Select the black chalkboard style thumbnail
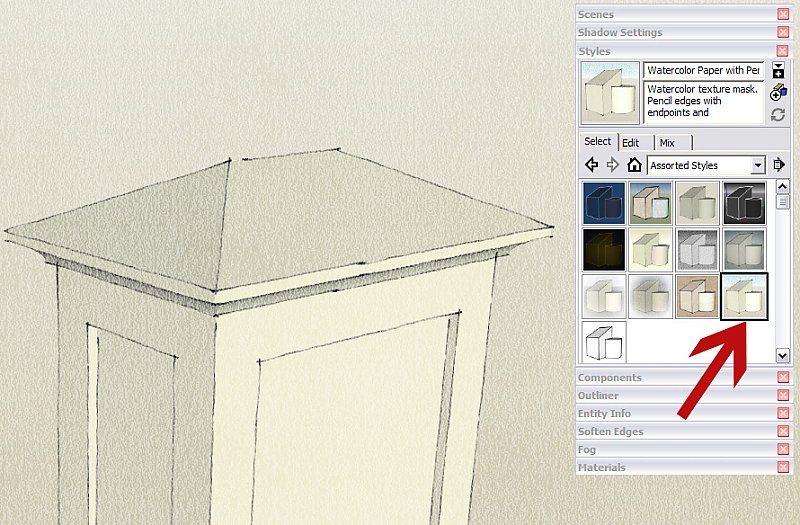The width and height of the screenshot is (800, 525). coord(744,204)
